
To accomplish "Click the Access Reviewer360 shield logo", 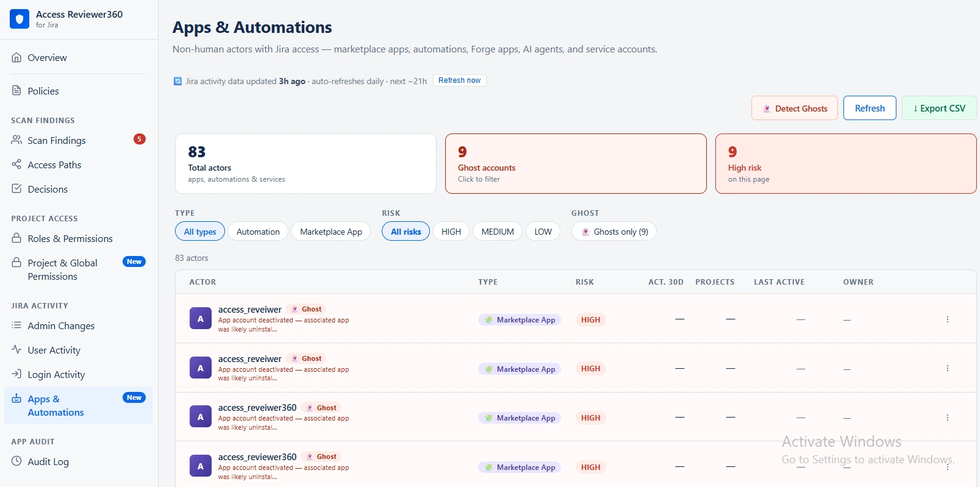I will coord(20,19).
